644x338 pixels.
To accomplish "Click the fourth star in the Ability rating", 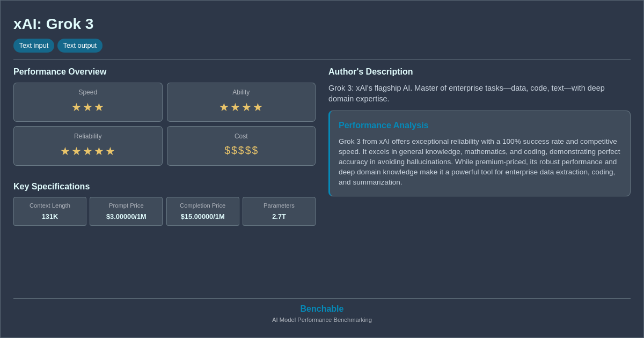I will (x=258, y=107).
